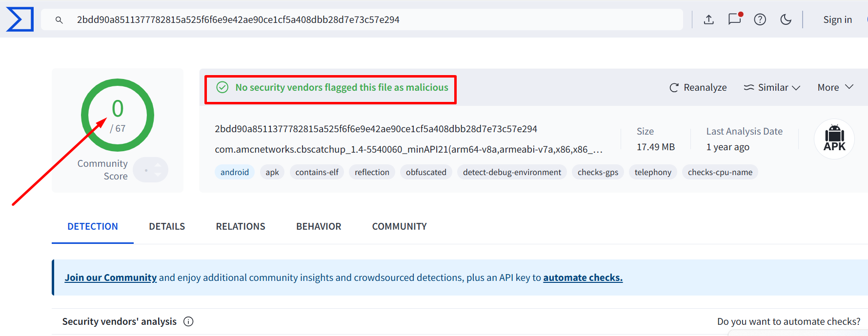Select the obfuscated tag
Viewport: 868px width, 336px height.
(426, 172)
